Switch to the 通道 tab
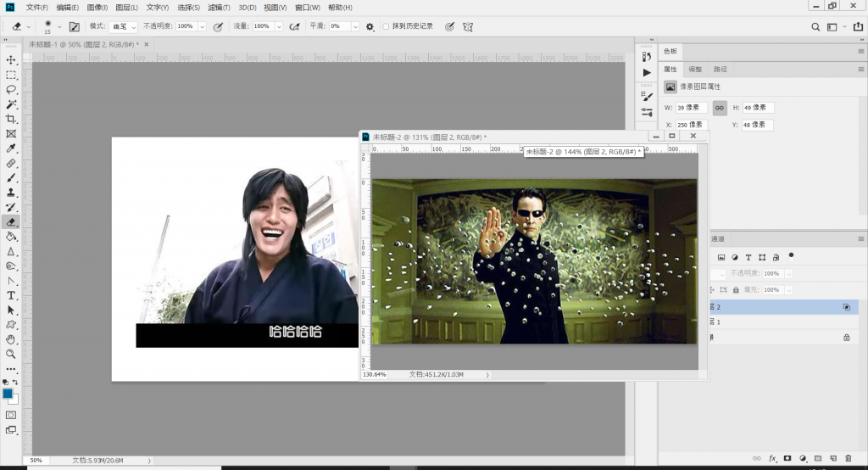Image resolution: width=868 pixels, height=470 pixels. point(718,239)
